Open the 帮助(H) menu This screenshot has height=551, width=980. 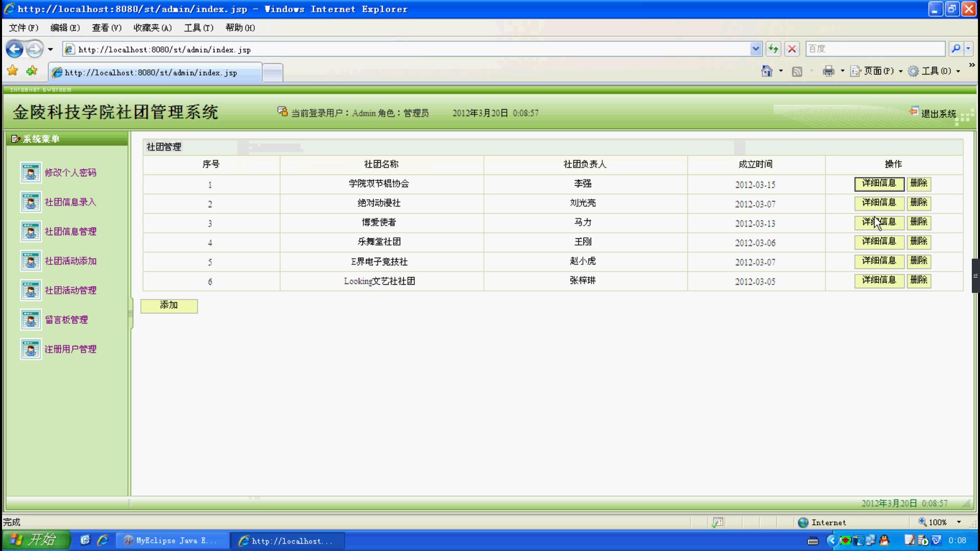[240, 28]
